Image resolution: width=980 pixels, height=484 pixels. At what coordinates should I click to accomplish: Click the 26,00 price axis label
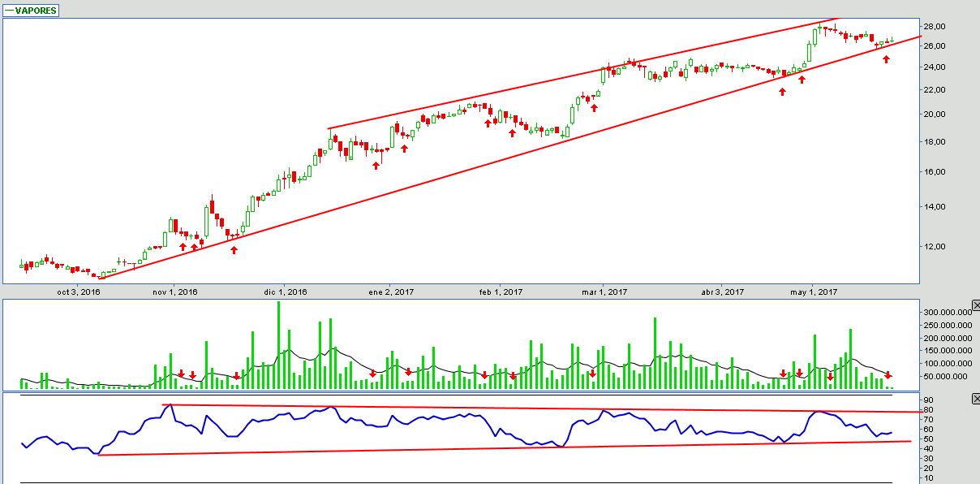click(x=936, y=46)
